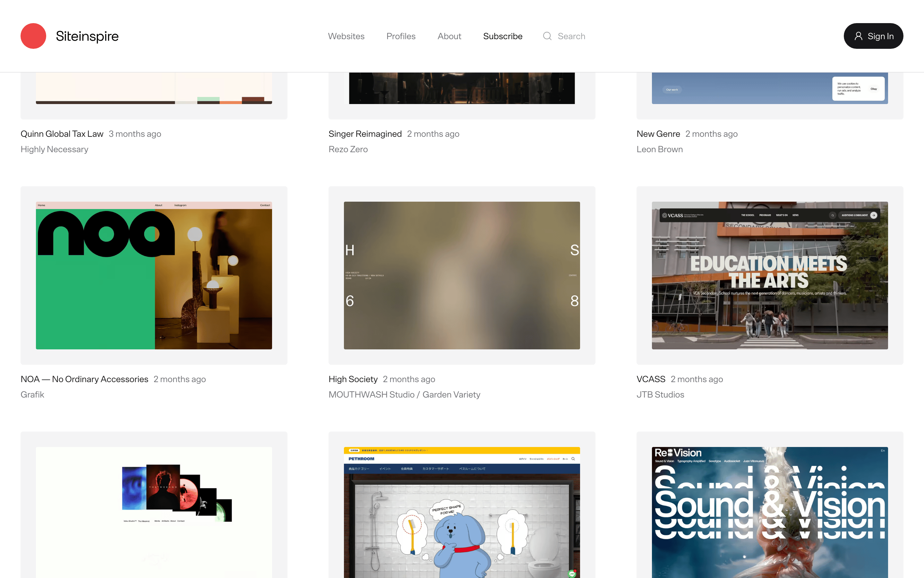Viewport: 924px width, 578px height.
Task: Click the Siteinspire wordmark
Action: (x=87, y=36)
